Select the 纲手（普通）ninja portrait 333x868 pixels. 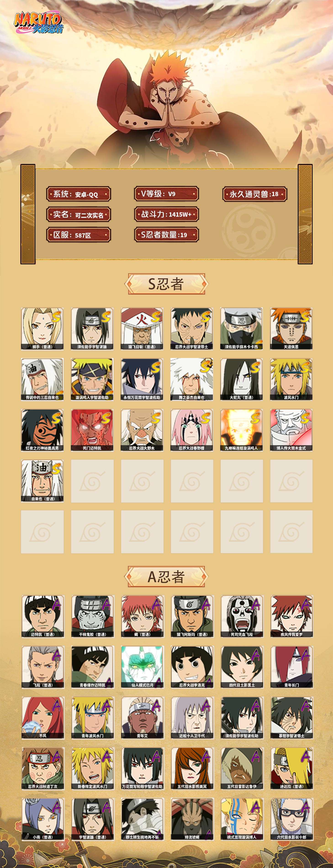pyautogui.click(x=42, y=329)
